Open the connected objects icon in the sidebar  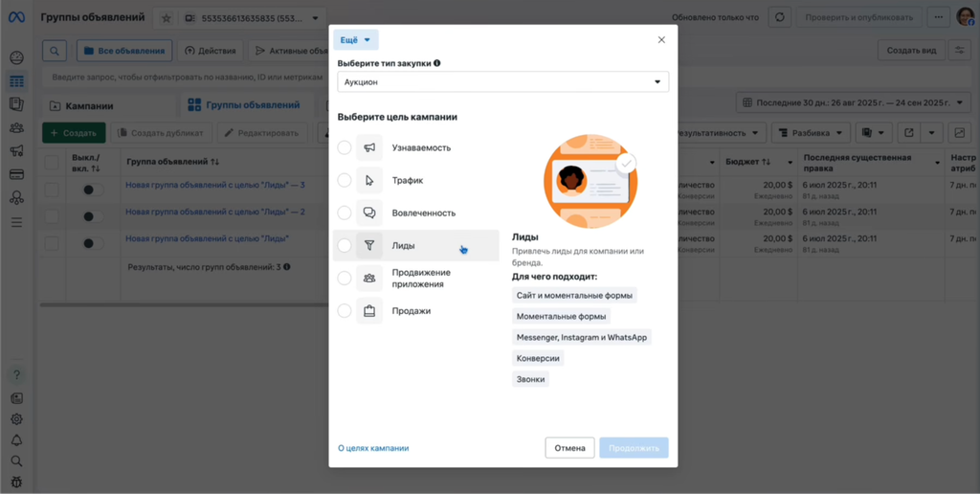point(17,198)
